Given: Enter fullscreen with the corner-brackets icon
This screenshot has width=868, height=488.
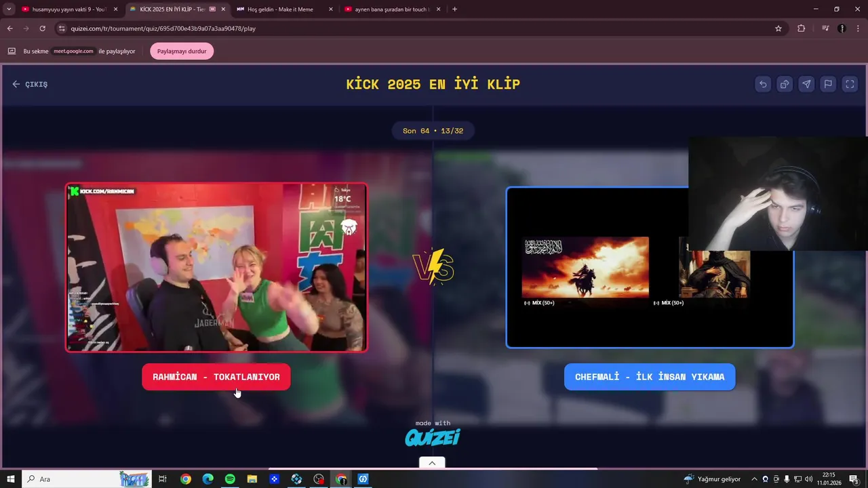Looking at the screenshot, I should click(850, 84).
